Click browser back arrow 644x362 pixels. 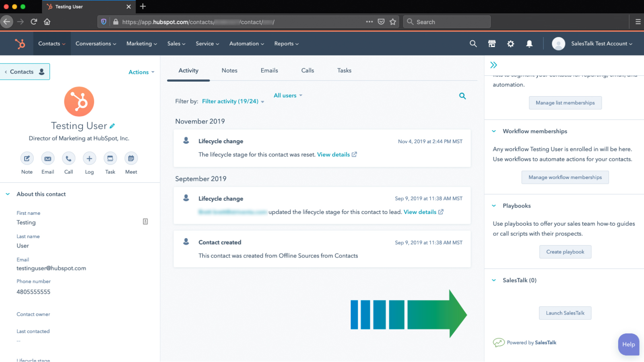[x=7, y=22]
